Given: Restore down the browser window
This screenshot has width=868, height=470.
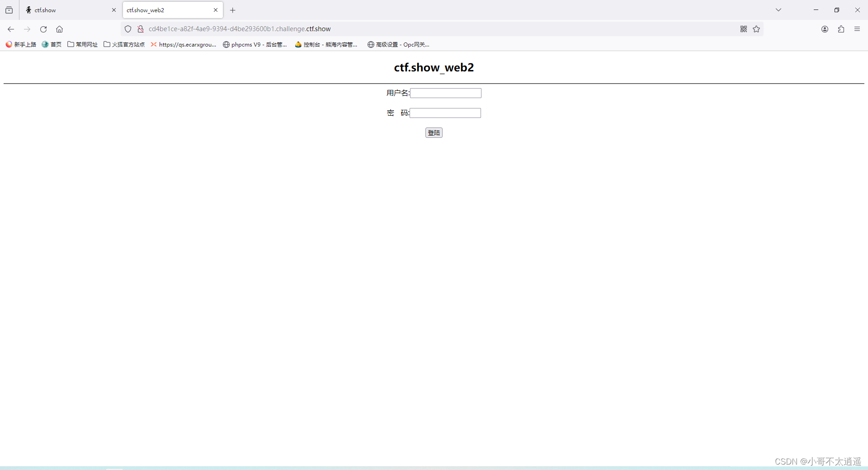Looking at the screenshot, I should [837, 10].
